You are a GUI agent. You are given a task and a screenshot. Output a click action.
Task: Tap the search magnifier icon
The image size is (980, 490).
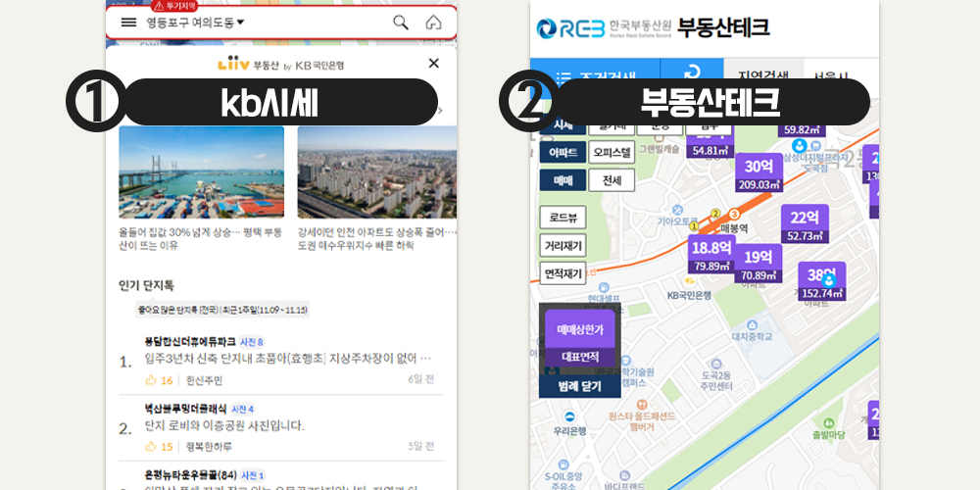(401, 23)
